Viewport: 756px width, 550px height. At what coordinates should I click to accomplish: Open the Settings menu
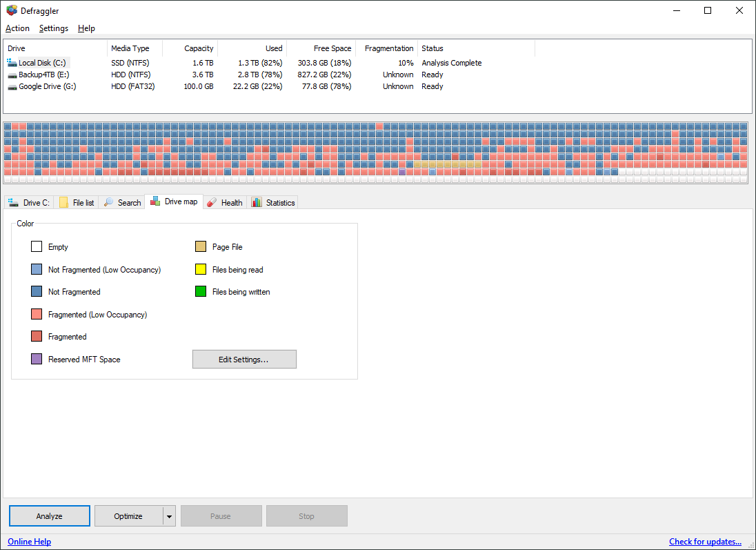coord(54,28)
